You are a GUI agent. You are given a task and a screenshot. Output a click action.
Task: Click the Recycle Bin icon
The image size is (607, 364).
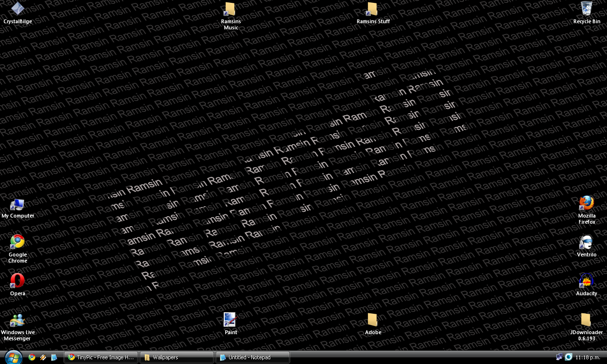pyautogui.click(x=586, y=9)
